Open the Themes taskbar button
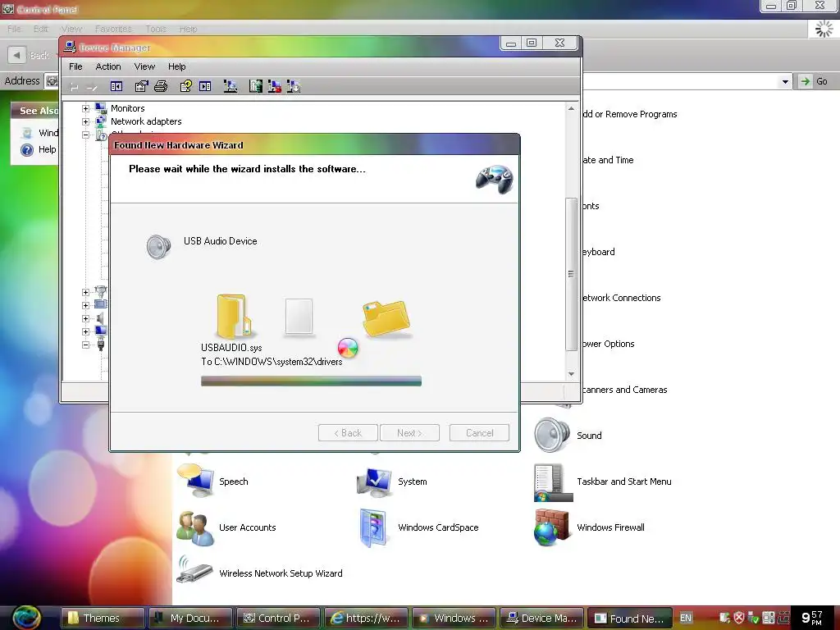 pyautogui.click(x=103, y=618)
